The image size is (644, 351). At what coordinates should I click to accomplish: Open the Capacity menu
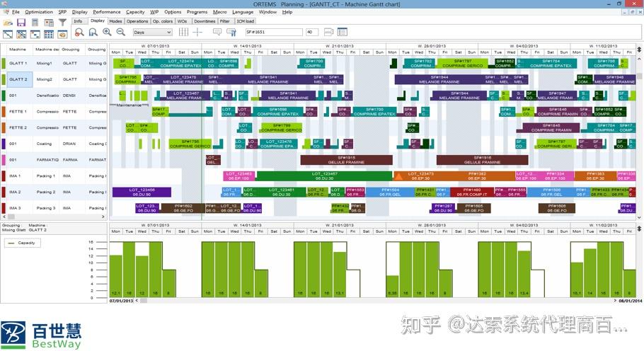135,12
